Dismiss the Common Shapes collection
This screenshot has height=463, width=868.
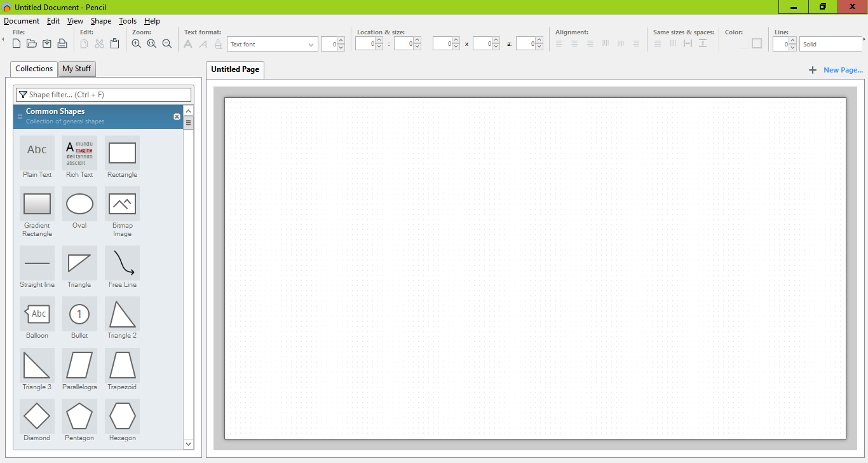[176, 116]
